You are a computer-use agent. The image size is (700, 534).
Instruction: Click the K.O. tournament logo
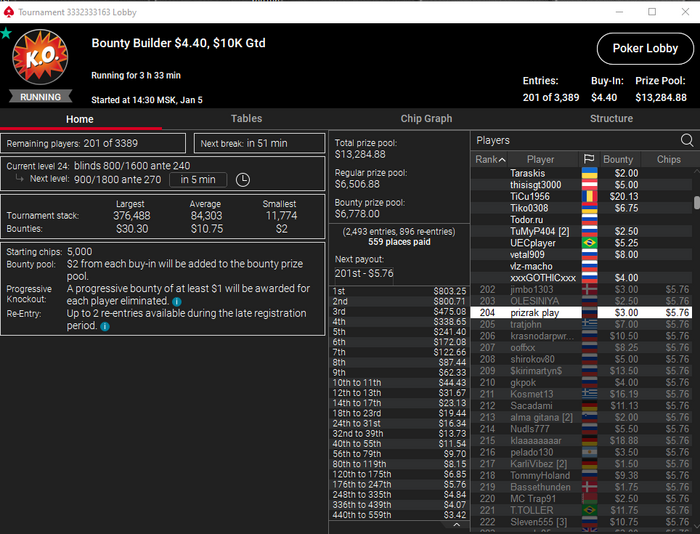pos(40,57)
